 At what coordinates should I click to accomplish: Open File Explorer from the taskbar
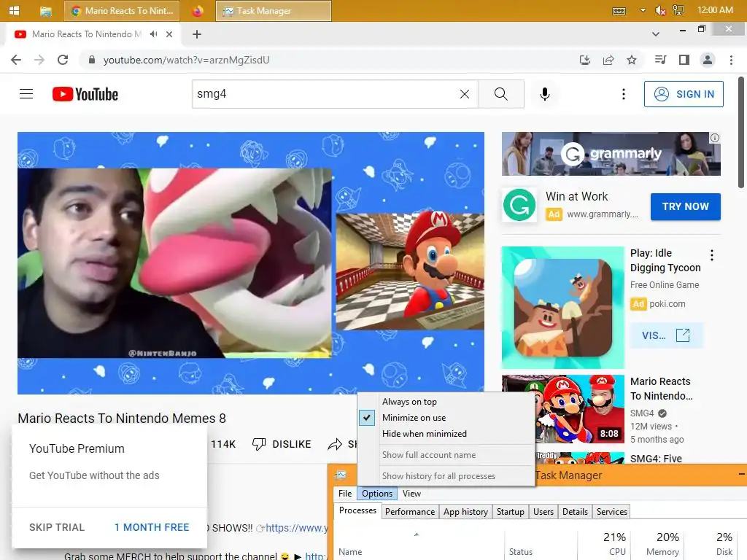pos(46,11)
